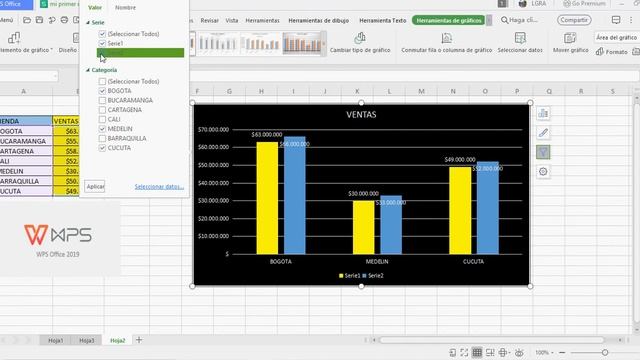This screenshot has height=360, width=640.
Task: Uncheck the BOGOTA checkbox
Action: coord(102,91)
